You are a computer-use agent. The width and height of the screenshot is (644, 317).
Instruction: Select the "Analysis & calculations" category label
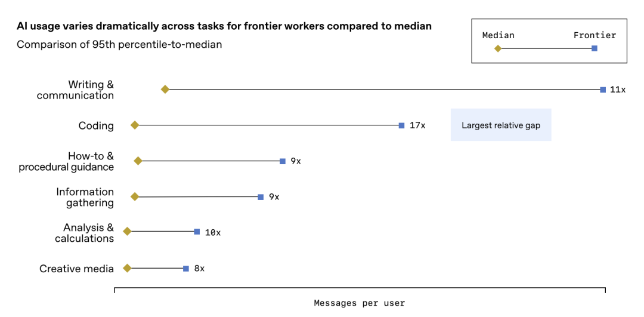coord(84,233)
